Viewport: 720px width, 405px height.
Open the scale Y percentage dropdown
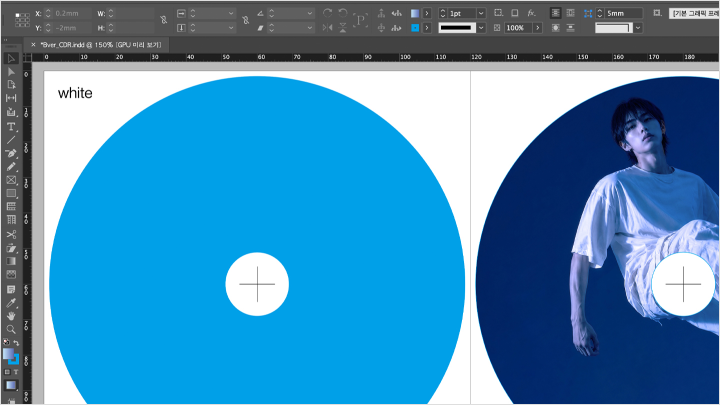click(x=231, y=28)
